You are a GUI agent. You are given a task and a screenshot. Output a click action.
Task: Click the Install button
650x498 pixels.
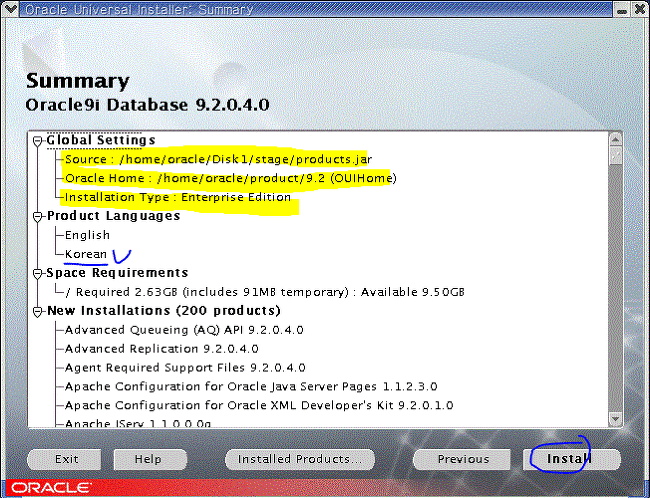[572, 459]
